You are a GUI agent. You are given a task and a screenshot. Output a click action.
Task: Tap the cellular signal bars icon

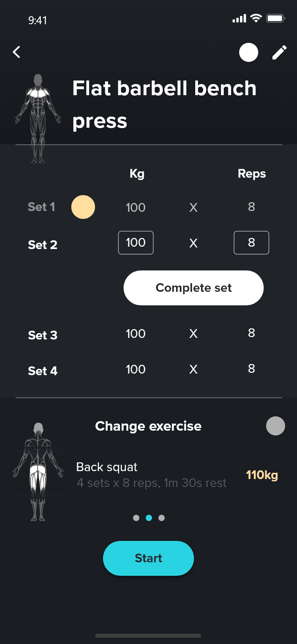[x=239, y=19]
